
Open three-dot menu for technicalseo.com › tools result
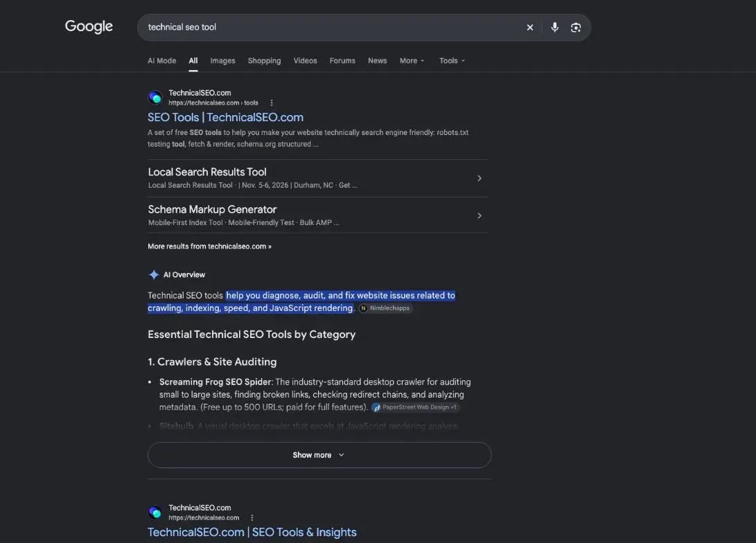[x=272, y=103]
